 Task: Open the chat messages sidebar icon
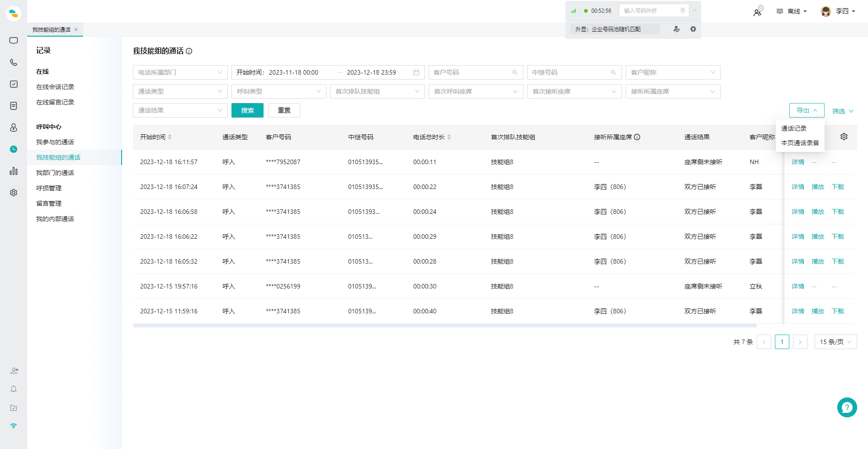click(14, 41)
